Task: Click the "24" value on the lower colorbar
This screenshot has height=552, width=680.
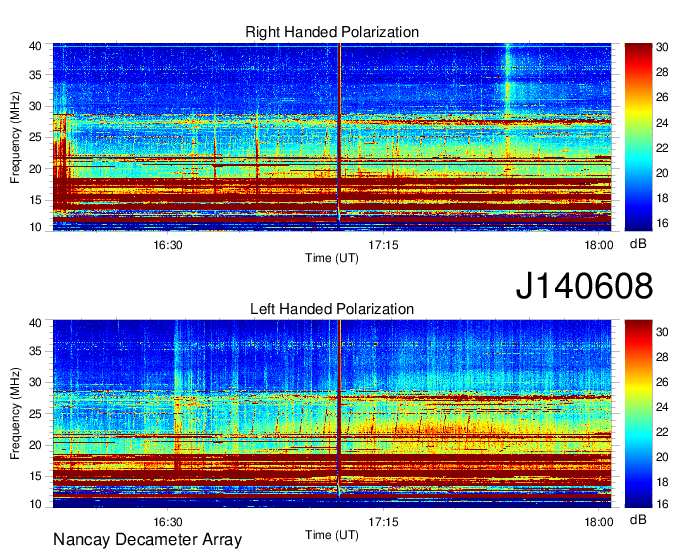Action: 662,407
